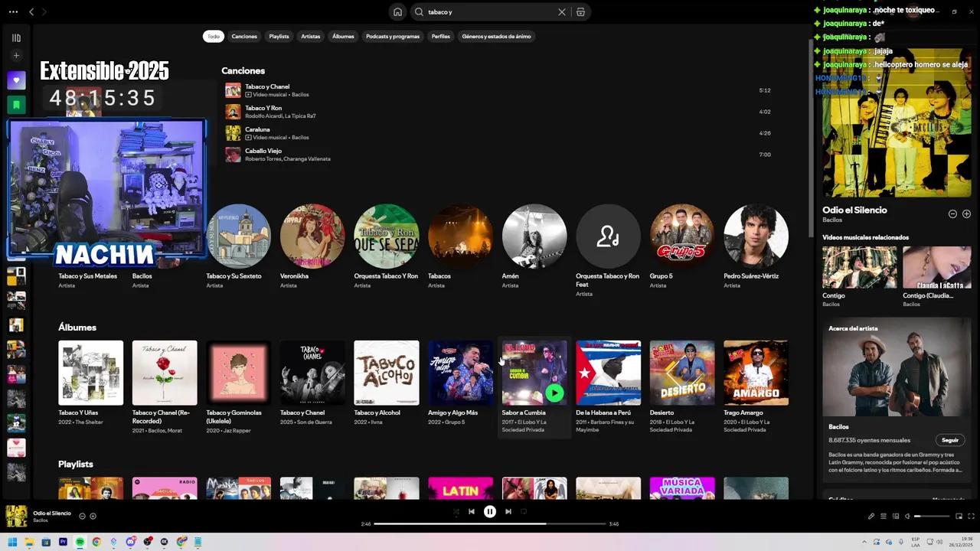980x551 pixels.
Task: Select the 'Canciones' filter chip
Action: click(244, 36)
